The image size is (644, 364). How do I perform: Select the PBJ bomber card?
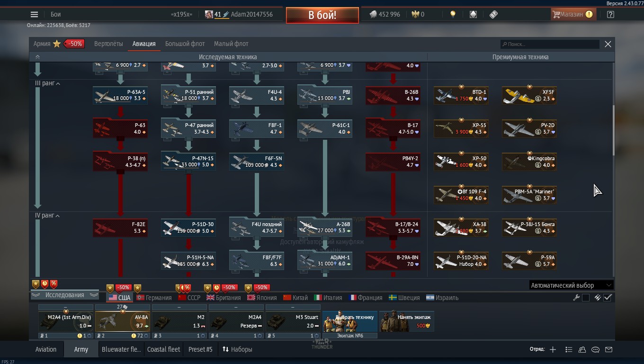325,95
